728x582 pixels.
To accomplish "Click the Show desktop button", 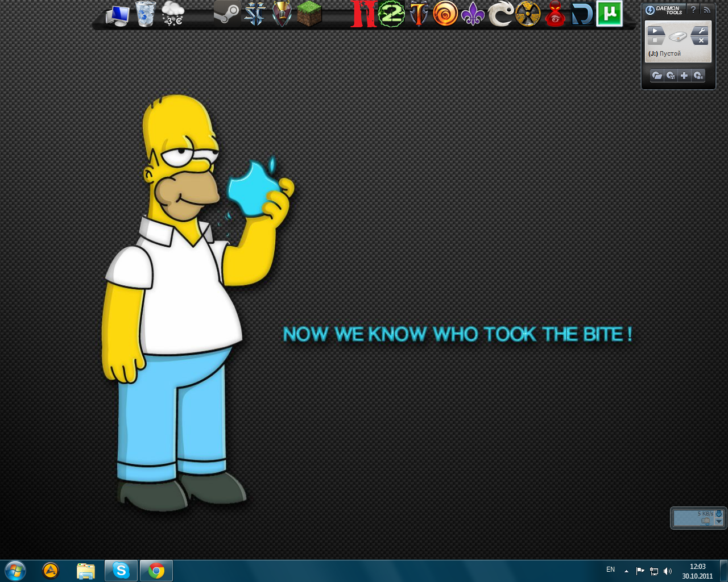I will pyautogui.click(x=723, y=571).
